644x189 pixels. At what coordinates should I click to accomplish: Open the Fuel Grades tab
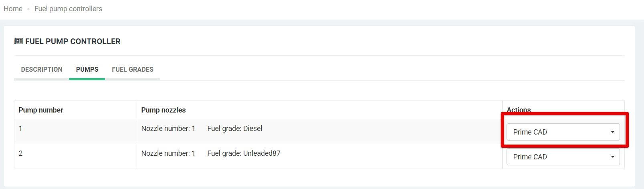coord(133,69)
